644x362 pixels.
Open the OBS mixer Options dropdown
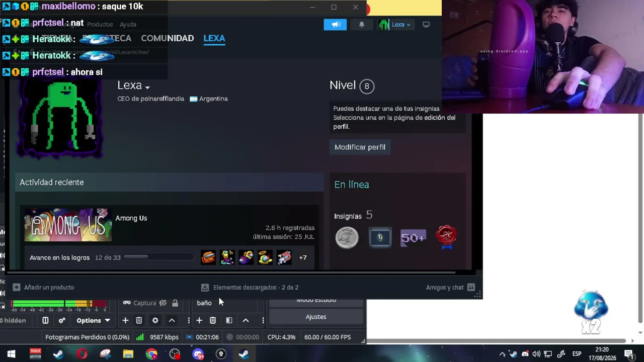click(93, 321)
